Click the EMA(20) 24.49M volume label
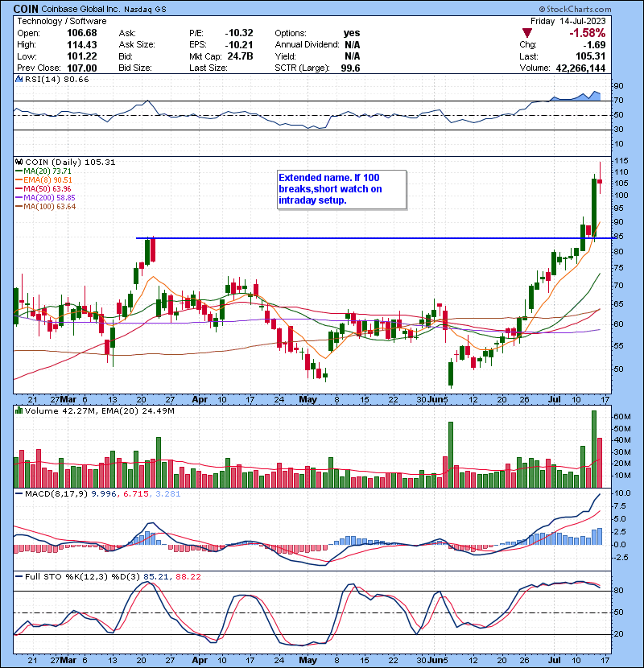Image resolution: width=644 pixels, height=668 pixels. [138, 410]
